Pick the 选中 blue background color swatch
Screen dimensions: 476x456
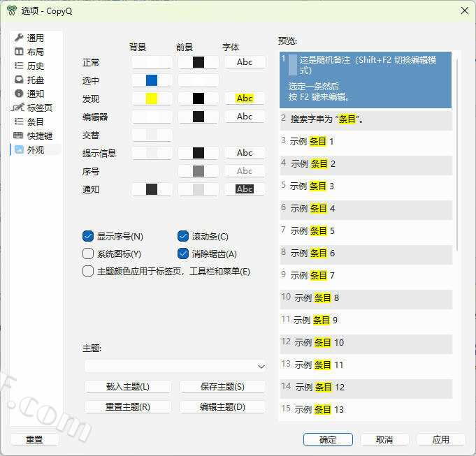pyautogui.click(x=152, y=80)
